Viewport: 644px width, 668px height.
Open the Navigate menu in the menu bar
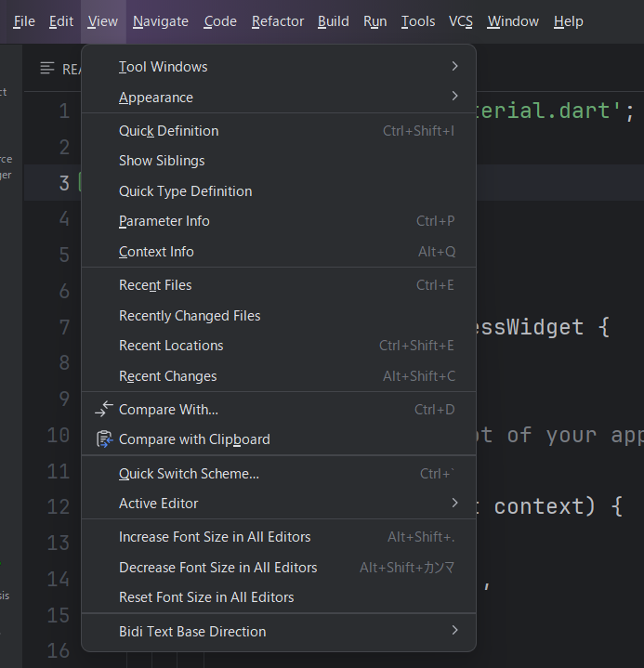tap(160, 21)
